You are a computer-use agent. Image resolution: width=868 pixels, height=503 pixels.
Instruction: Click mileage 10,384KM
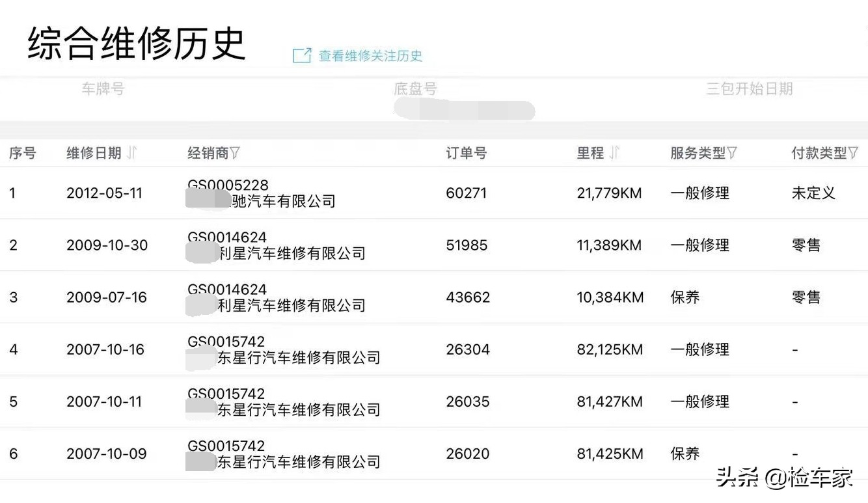(610, 297)
